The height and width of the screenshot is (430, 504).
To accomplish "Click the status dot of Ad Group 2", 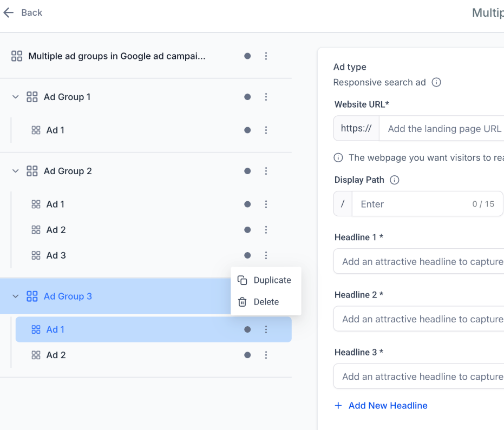I will coord(247,171).
